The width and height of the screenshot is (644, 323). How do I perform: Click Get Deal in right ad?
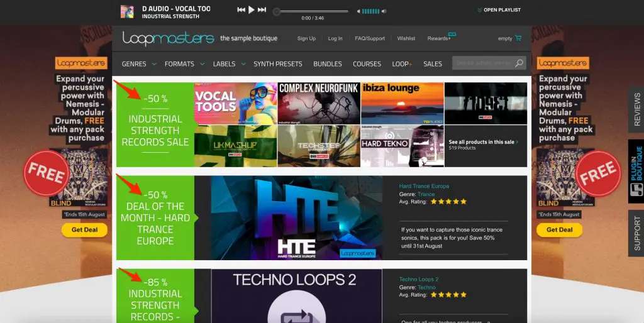tap(559, 230)
